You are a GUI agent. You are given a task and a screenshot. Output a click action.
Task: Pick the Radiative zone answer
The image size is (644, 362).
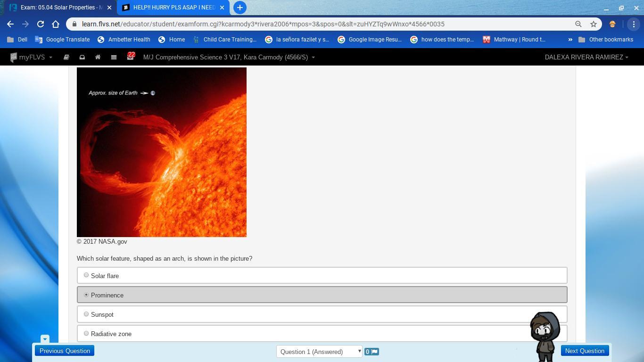pyautogui.click(x=86, y=333)
